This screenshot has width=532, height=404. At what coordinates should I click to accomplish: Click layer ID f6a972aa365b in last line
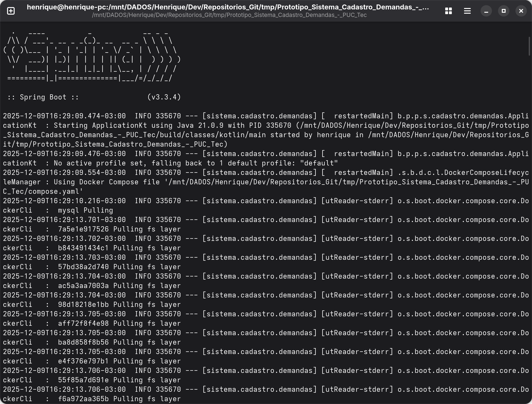83,399
